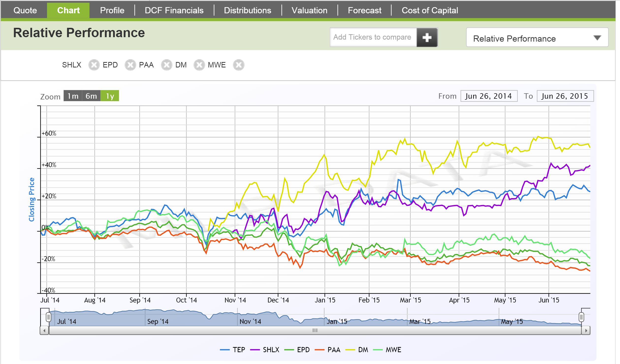Open the From date field picker

click(x=489, y=96)
